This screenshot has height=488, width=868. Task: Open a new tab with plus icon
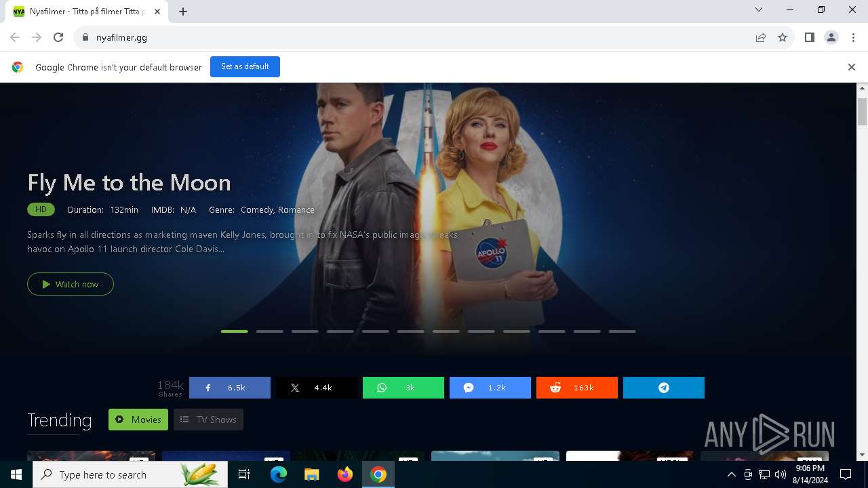pyautogui.click(x=183, y=12)
